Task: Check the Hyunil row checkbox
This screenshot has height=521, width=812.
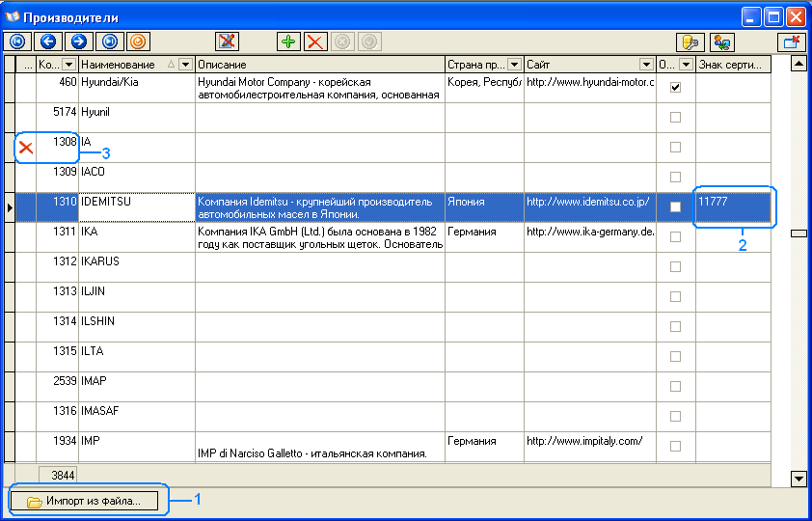Action: pyautogui.click(x=675, y=118)
